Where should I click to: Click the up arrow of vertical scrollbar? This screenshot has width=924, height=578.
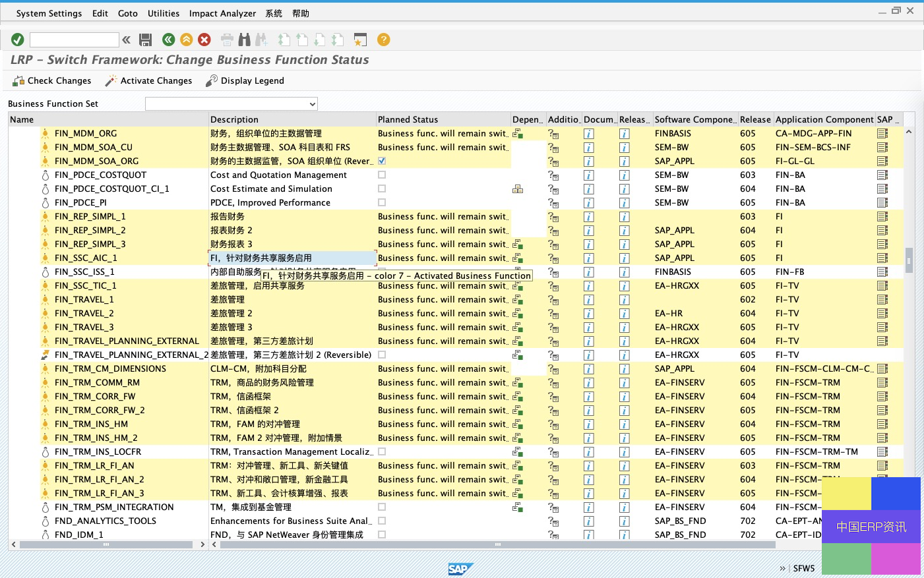coord(909,132)
